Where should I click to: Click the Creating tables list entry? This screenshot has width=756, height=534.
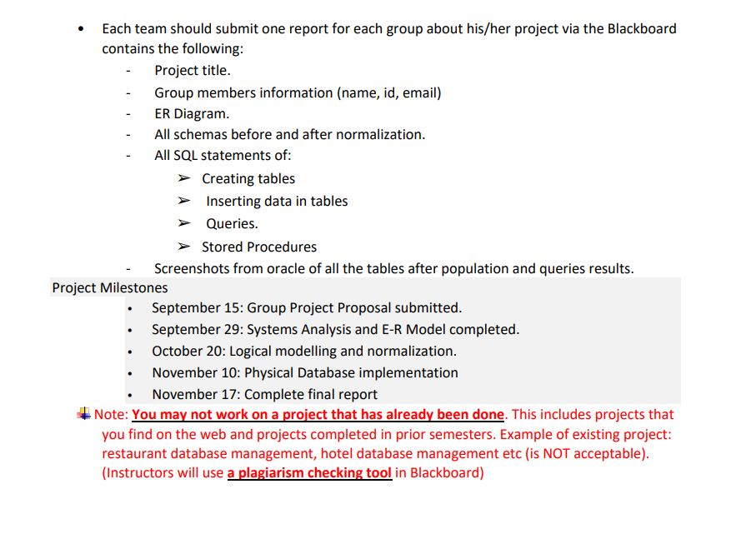(x=248, y=178)
